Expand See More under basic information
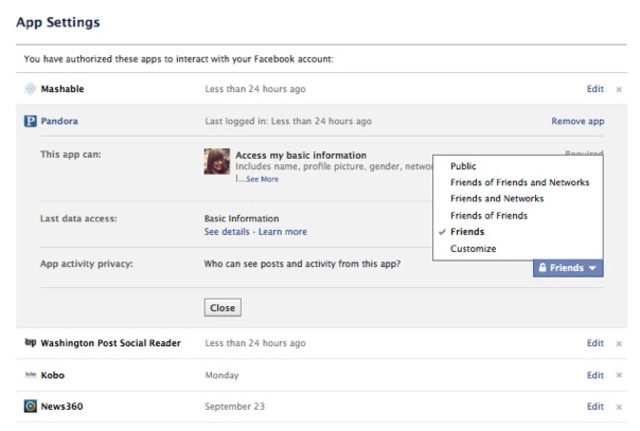 tap(262, 179)
